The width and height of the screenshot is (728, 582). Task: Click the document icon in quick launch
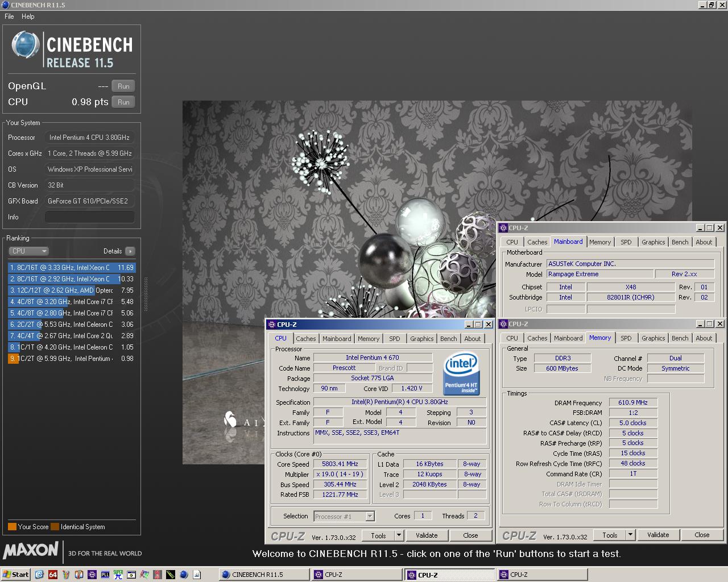coord(197,575)
